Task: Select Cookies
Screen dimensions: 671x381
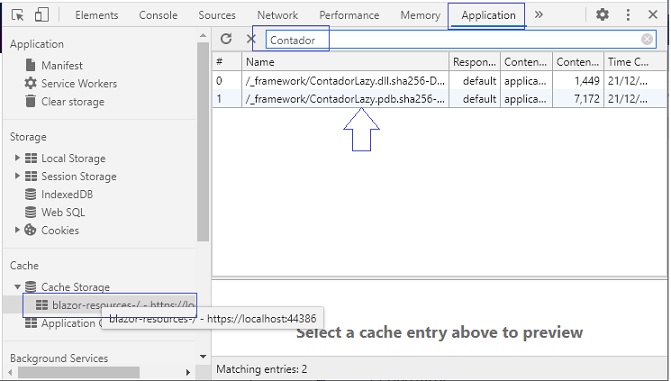Action: coord(60,230)
